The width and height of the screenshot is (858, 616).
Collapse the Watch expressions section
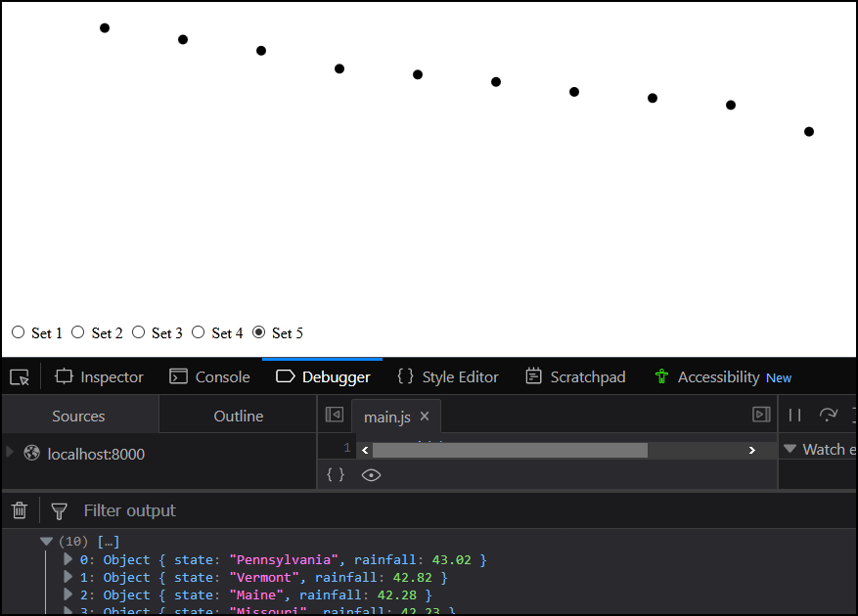(x=790, y=449)
